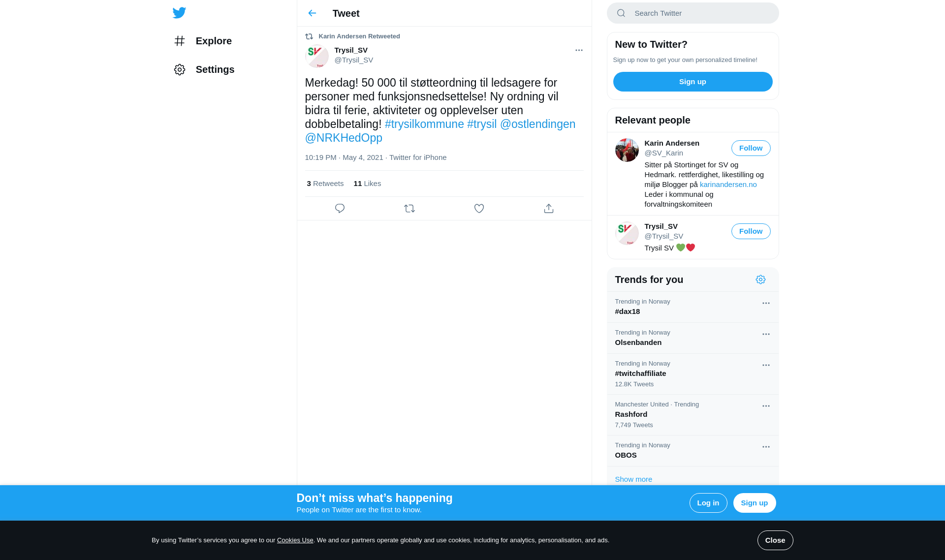This screenshot has width=945, height=560.
Task: Click Log in on the bottom banner
Action: 708,503
